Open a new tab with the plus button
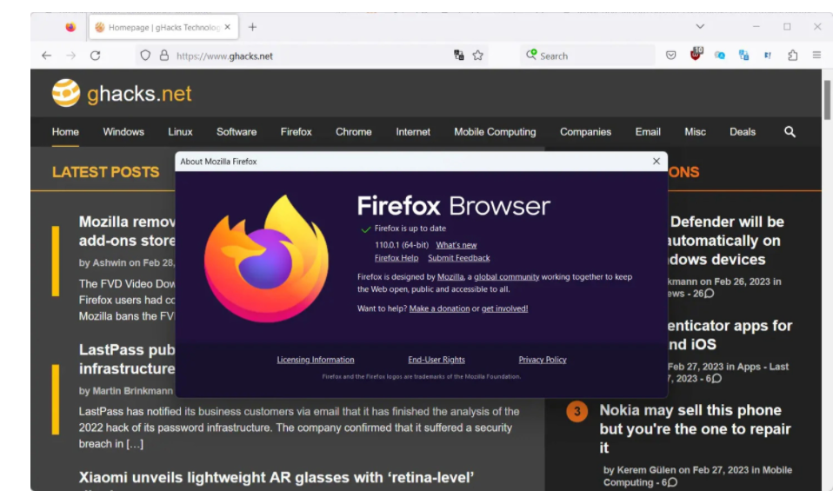This screenshot has height=504, width=833. click(x=252, y=27)
